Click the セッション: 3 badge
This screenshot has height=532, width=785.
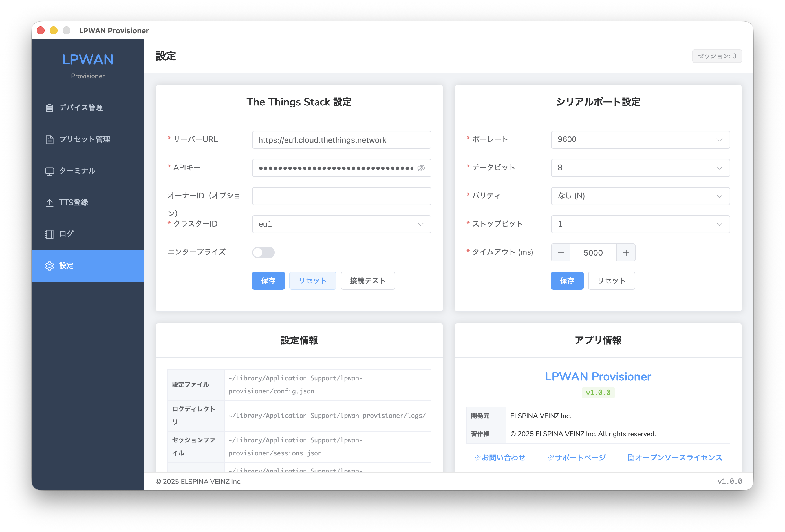click(717, 56)
